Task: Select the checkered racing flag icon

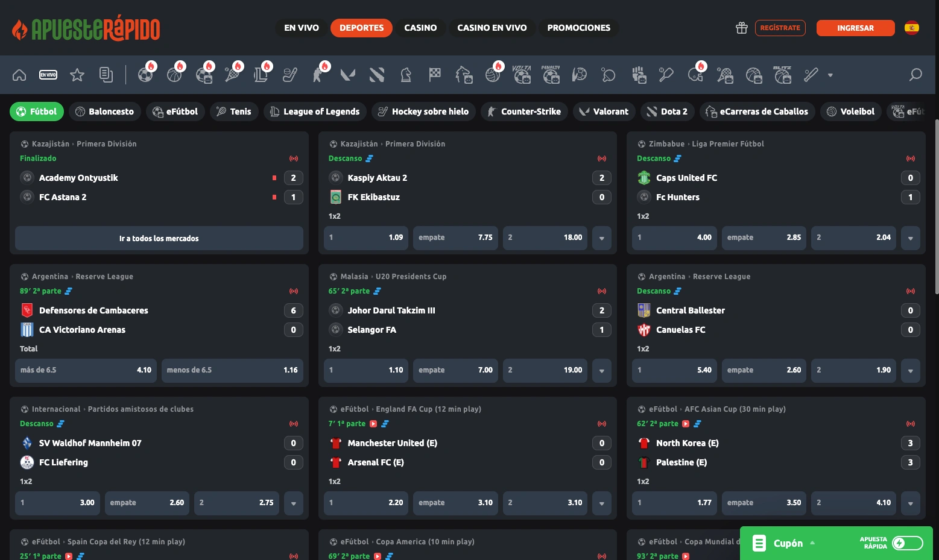Action: (x=435, y=75)
